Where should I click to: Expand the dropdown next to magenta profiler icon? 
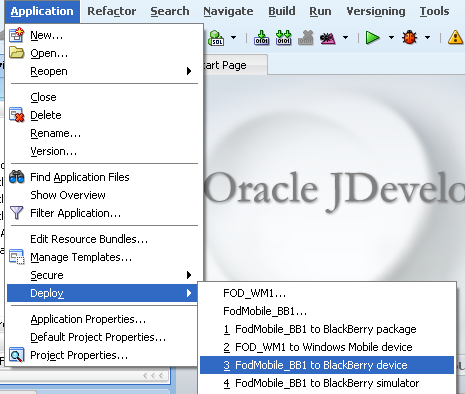[x=346, y=38]
